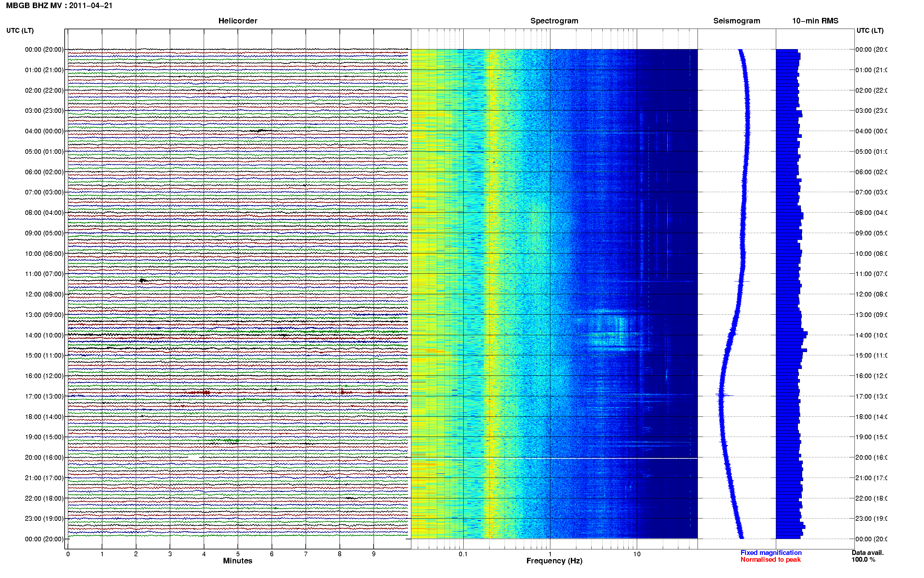Image resolution: width=924 pixels, height=578 pixels.
Task: Click the '10' frequency tick label
Action: (x=637, y=554)
